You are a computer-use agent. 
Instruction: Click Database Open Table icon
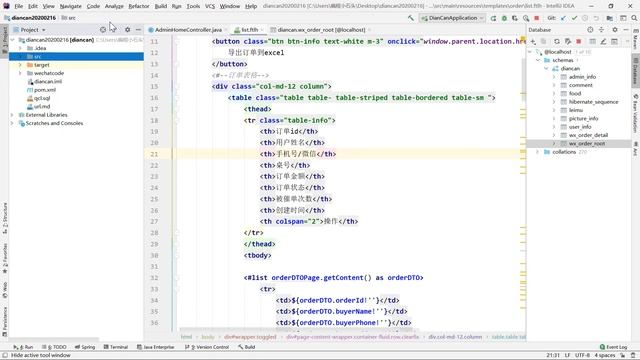[592, 41]
